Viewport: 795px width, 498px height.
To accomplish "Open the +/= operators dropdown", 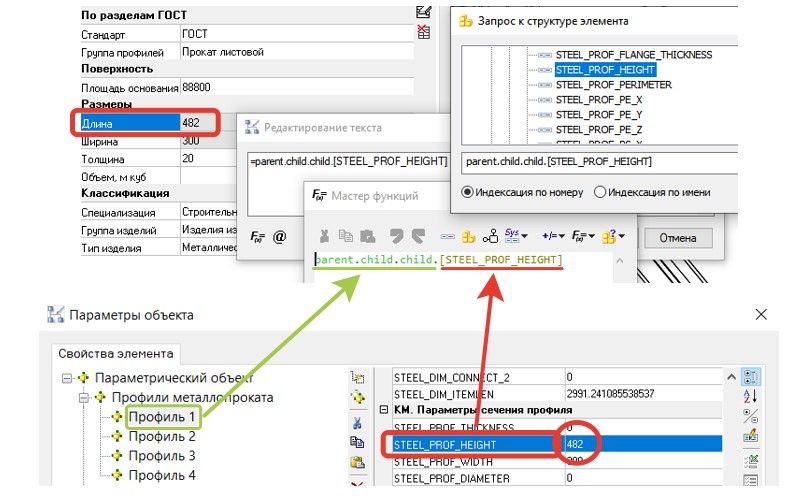I will [551, 237].
